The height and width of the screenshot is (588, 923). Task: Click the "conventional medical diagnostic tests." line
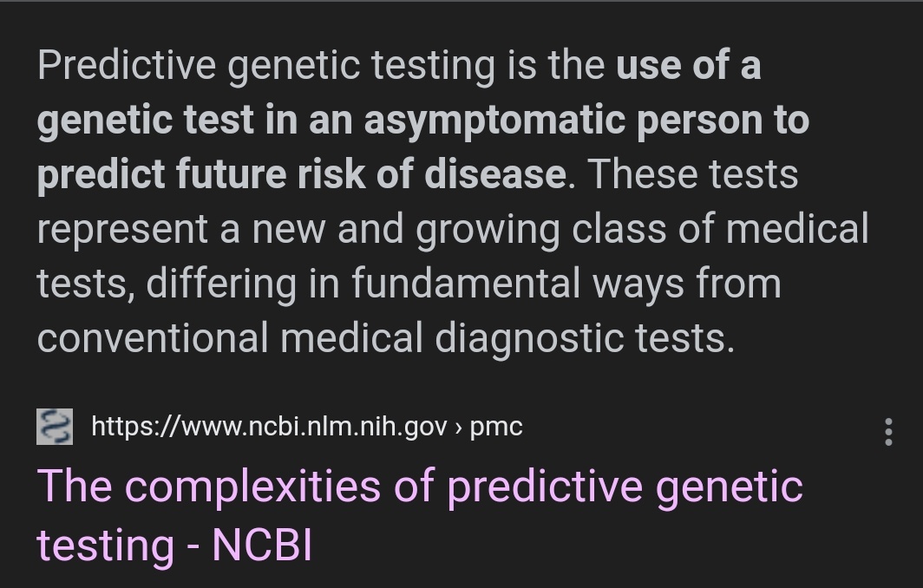click(386, 339)
